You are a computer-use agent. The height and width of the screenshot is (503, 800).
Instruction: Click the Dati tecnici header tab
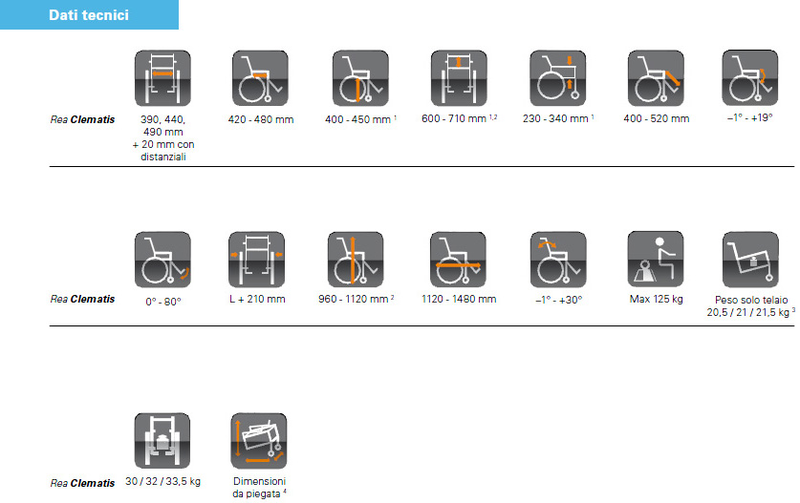(89, 15)
